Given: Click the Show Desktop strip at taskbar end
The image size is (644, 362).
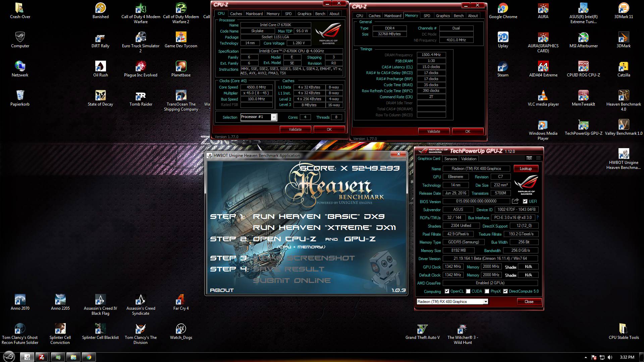Looking at the screenshot, I should 641,357.
